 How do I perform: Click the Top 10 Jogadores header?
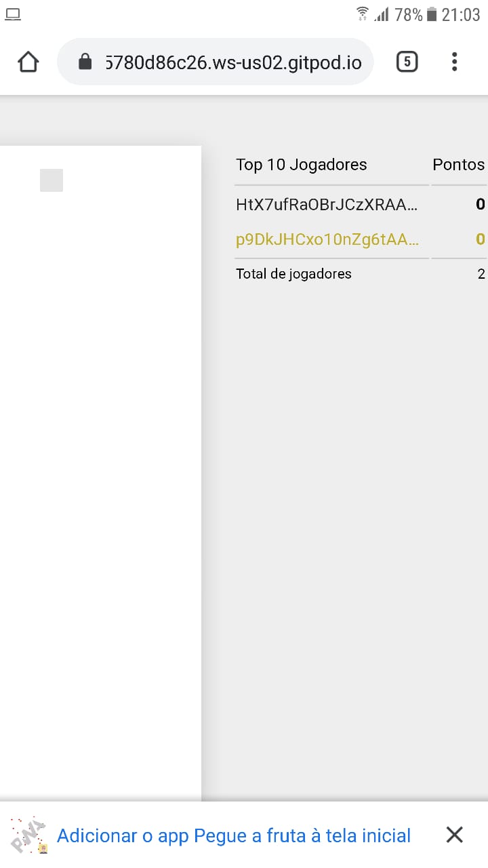302,165
